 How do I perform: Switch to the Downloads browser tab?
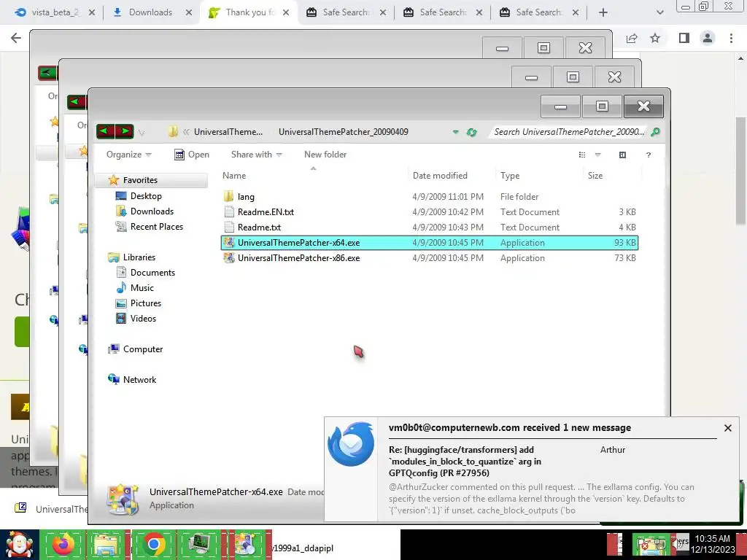[150, 12]
